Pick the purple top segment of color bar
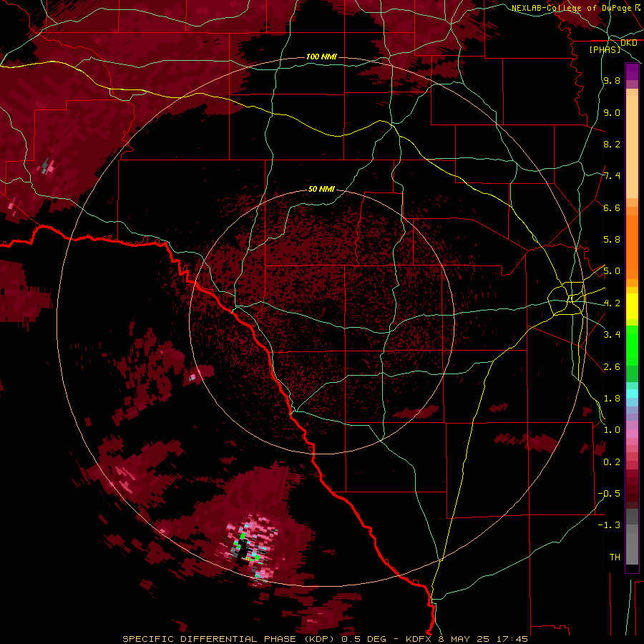 (x=632, y=72)
